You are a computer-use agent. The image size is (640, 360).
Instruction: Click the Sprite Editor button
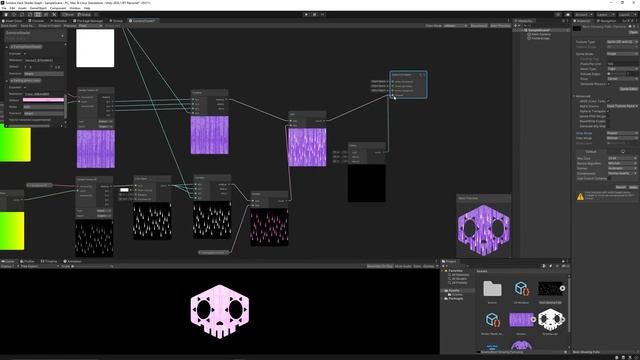629,89
